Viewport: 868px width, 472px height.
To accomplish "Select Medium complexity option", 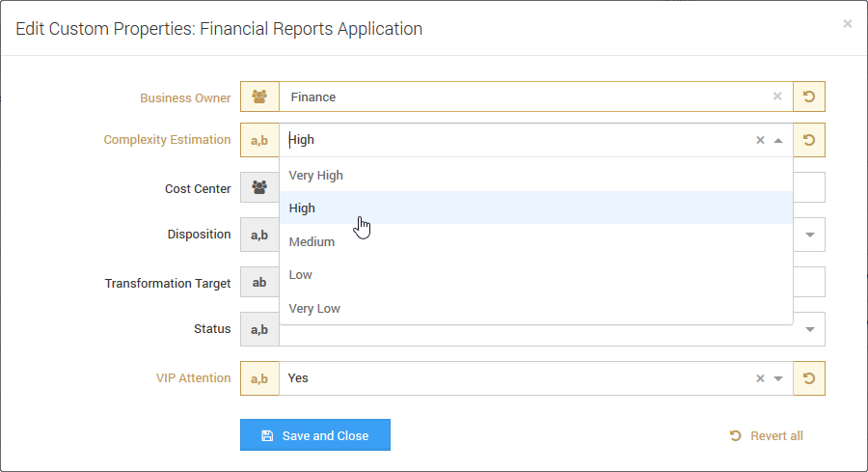I will pos(536,241).
